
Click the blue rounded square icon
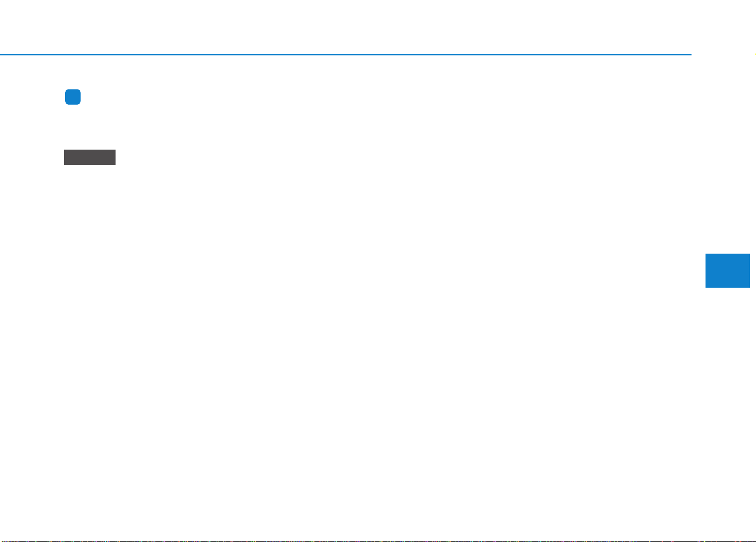tap(74, 97)
